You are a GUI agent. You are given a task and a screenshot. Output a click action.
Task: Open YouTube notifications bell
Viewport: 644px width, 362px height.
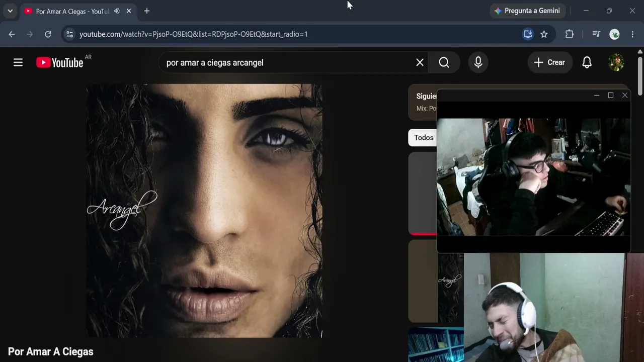[587, 62]
